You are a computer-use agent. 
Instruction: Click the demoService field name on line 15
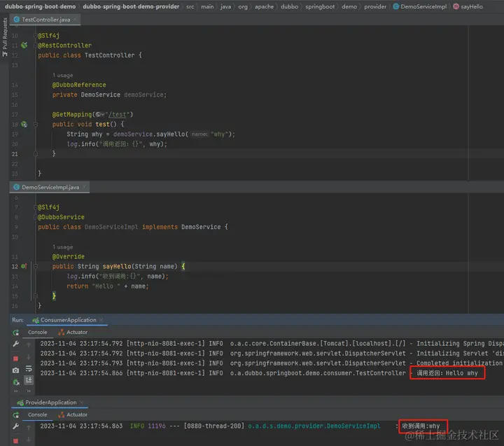point(144,95)
